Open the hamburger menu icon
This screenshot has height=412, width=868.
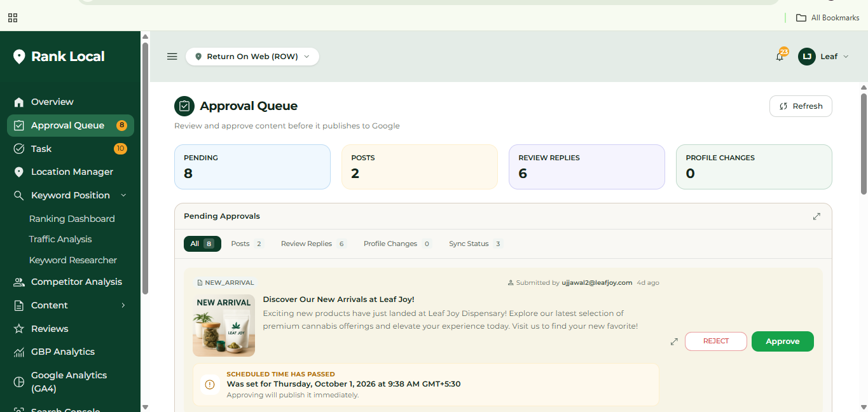pyautogui.click(x=172, y=57)
